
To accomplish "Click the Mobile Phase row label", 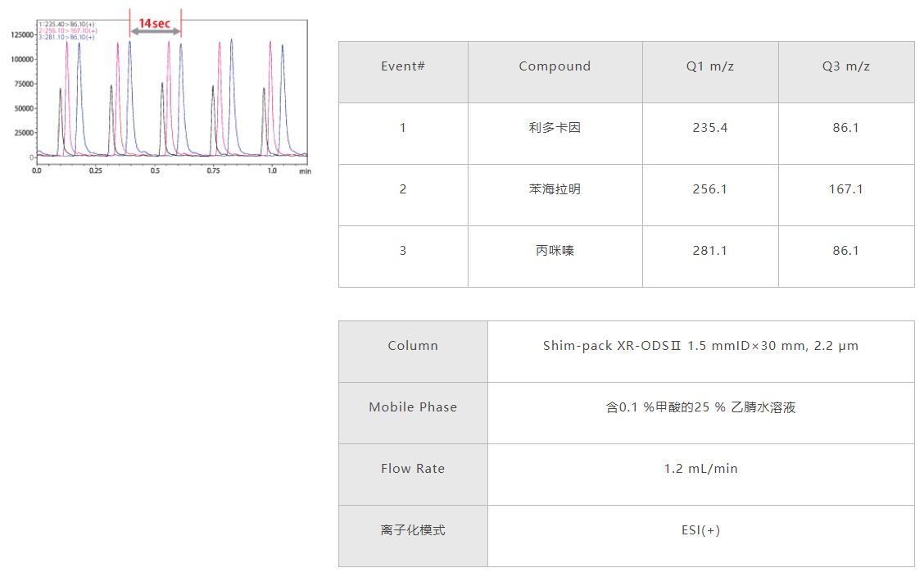I will [x=413, y=407].
